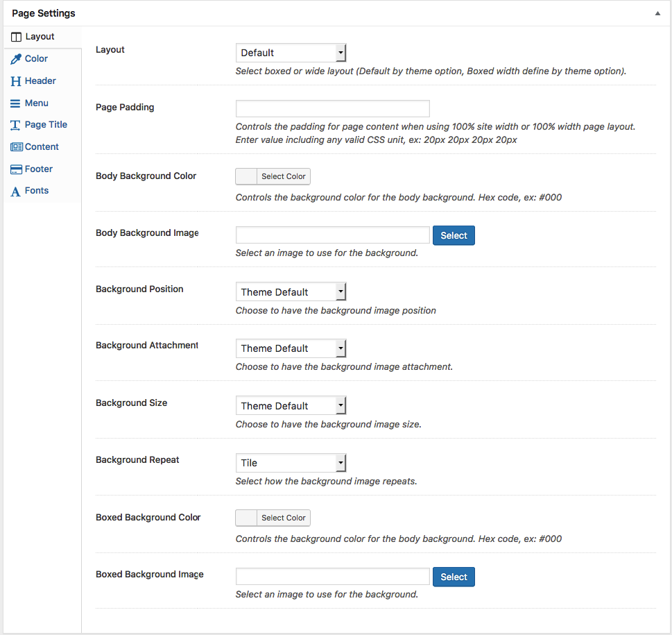
Task: Click the Page Padding input field
Action: pos(332,108)
